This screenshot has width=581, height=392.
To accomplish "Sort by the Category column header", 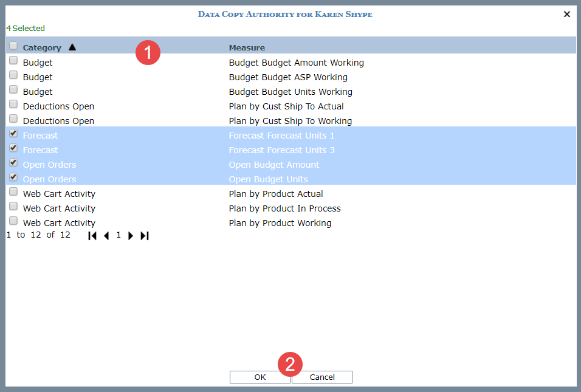I will (42, 47).
